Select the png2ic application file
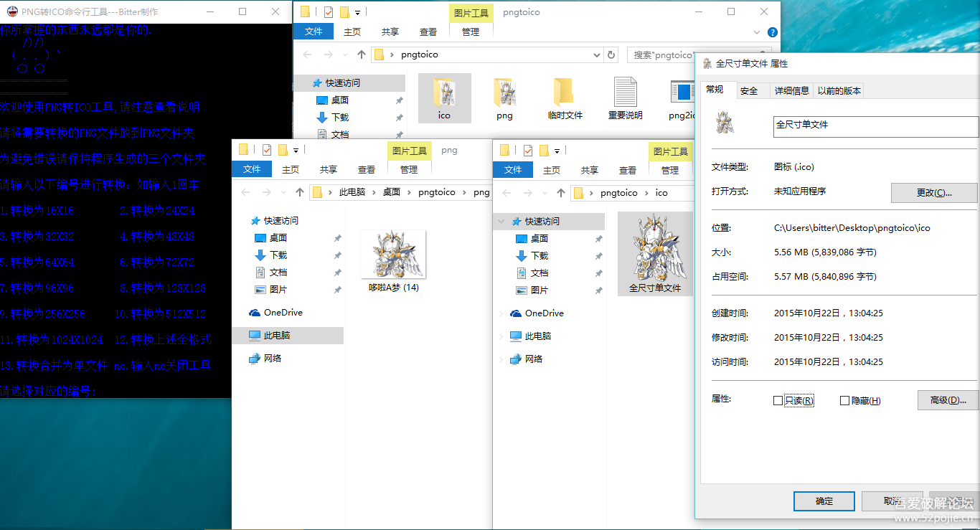The image size is (980, 530). (x=682, y=98)
